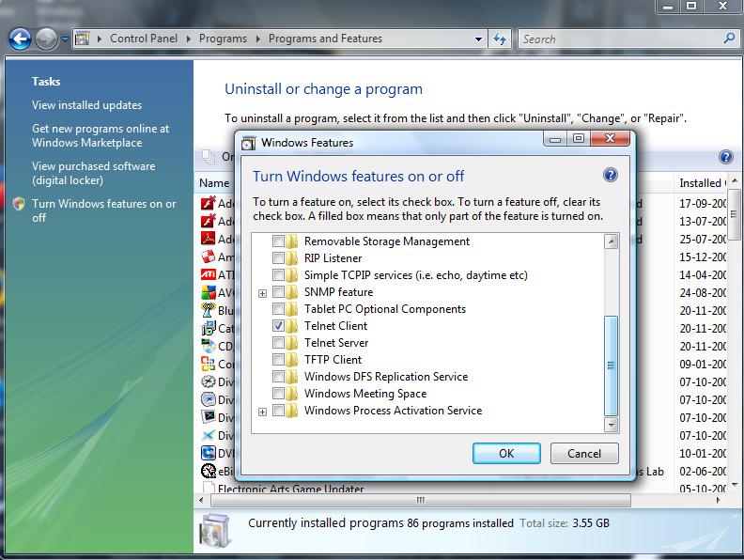
Task: Select the Windows Meeting Space row text
Action: pyautogui.click(x=365, y=394)
